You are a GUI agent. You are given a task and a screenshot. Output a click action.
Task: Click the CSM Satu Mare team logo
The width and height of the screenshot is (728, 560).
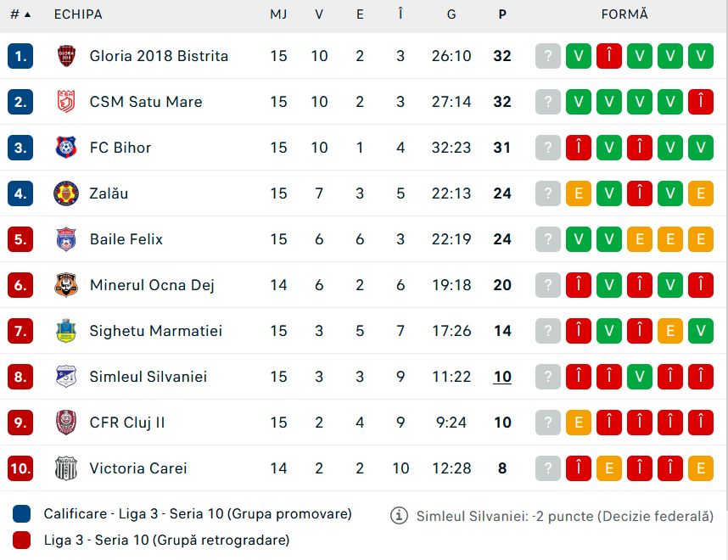pos(65,102)
